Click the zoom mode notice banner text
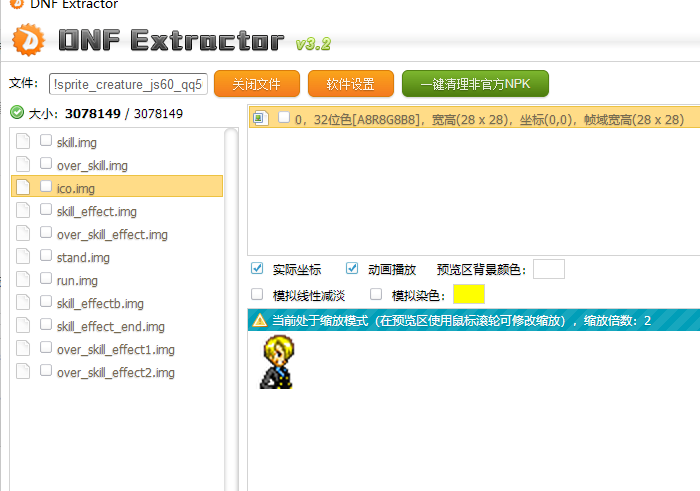The height and width of the screenshot is (491, 700). coord(462,320)
